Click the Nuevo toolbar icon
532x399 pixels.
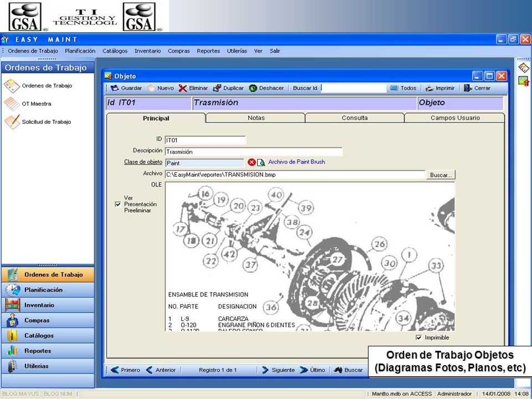click(x=151, y=88)
